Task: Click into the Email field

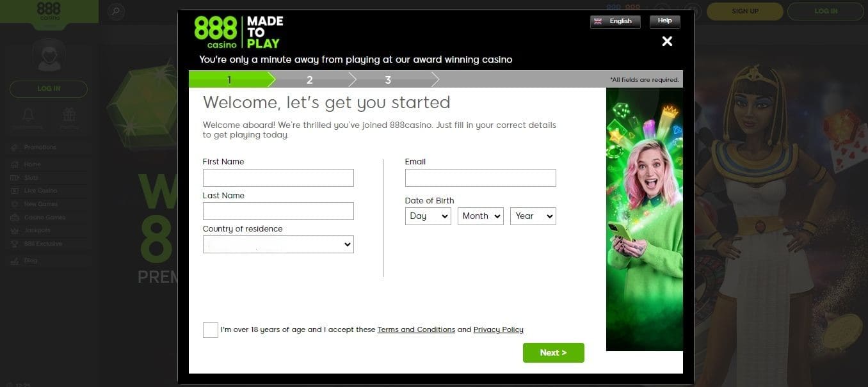Action: [x=480, y=178]
